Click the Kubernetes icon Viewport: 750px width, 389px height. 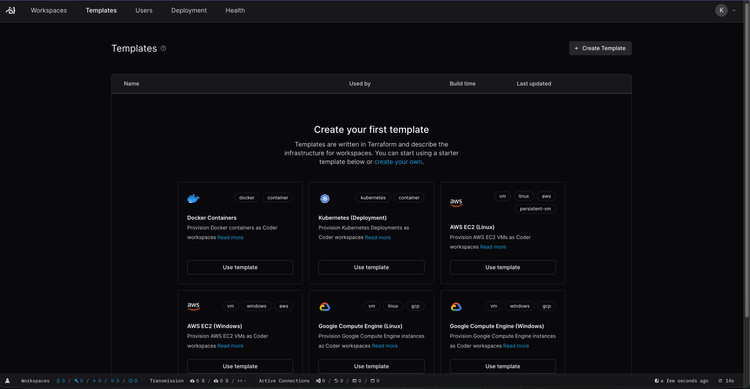pyautogui.click(x=325, y=198)
